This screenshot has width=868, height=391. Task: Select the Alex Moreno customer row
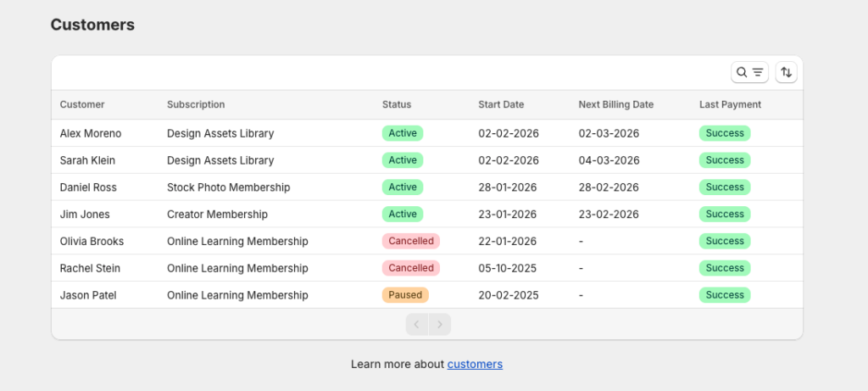point(91,133)
